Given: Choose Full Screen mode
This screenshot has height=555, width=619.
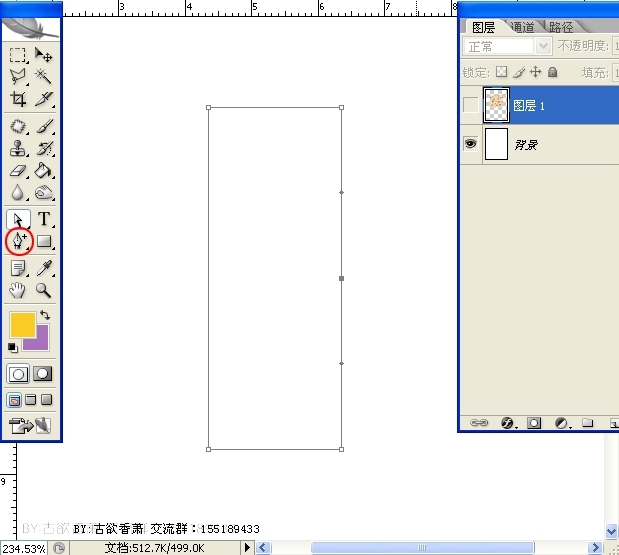Looking at the screenshot, I should (x=47, y=400).
